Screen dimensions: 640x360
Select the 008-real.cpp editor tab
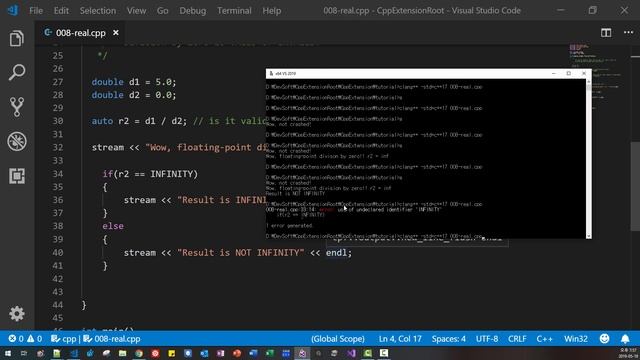[80, 33]
